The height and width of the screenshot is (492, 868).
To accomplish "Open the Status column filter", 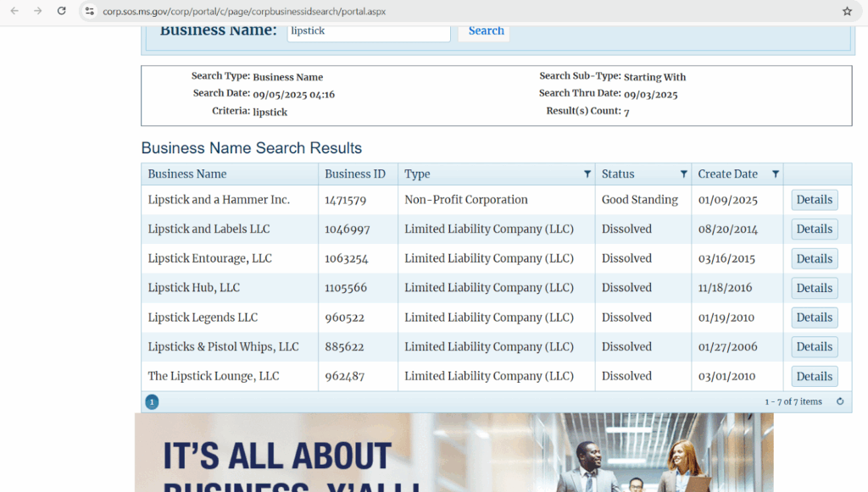I will [x=684, y=174].
